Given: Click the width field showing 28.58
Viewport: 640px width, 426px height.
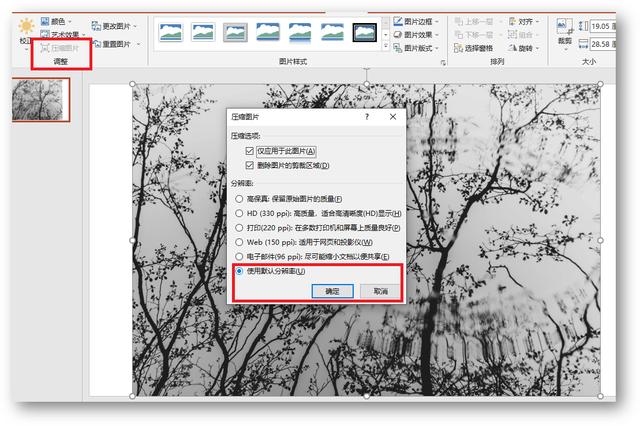Looking at the screenshot, I should 602,44.
